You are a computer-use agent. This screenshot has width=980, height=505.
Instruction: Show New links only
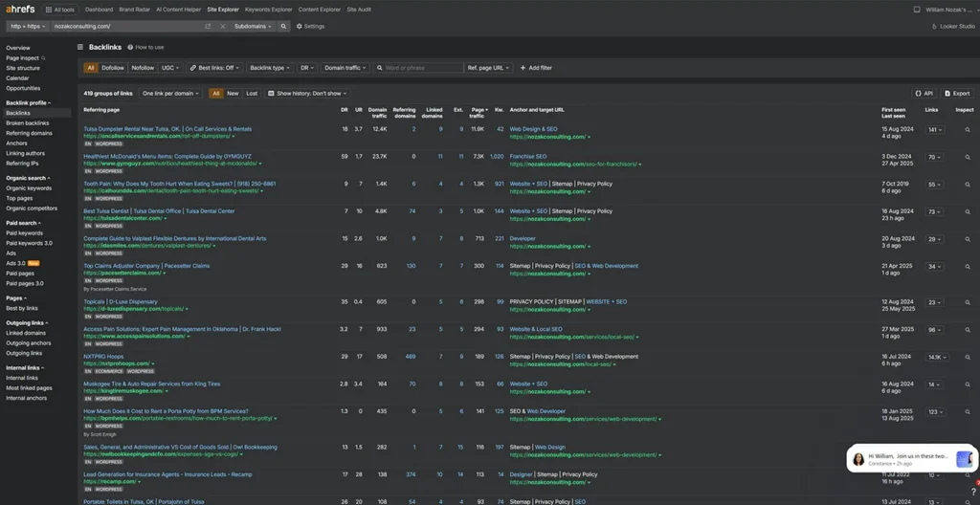coord(233,93)
